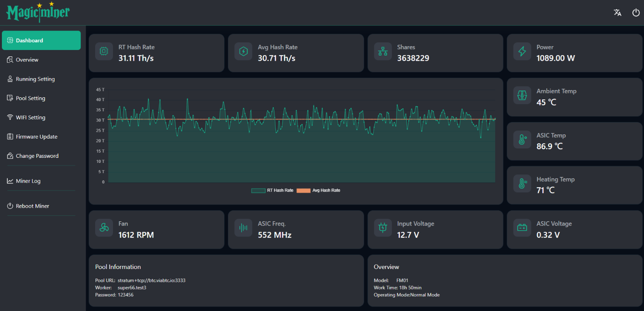Image resolution: width=644 pixels, height=311 pixels.
Task: Click the language translate icon
Action: coord(617,13)
